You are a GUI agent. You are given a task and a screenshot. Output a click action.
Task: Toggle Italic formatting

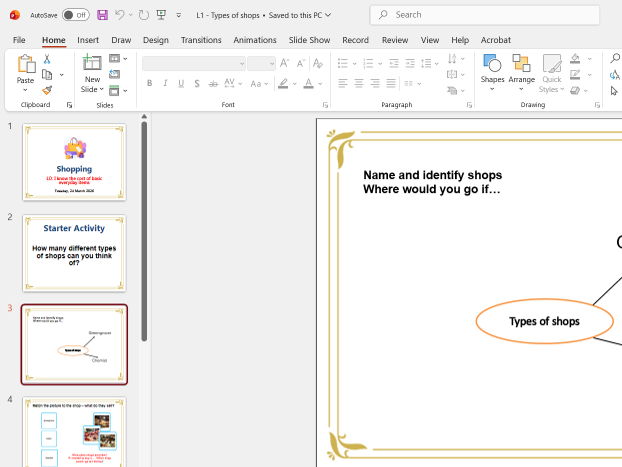click(165, 83)
